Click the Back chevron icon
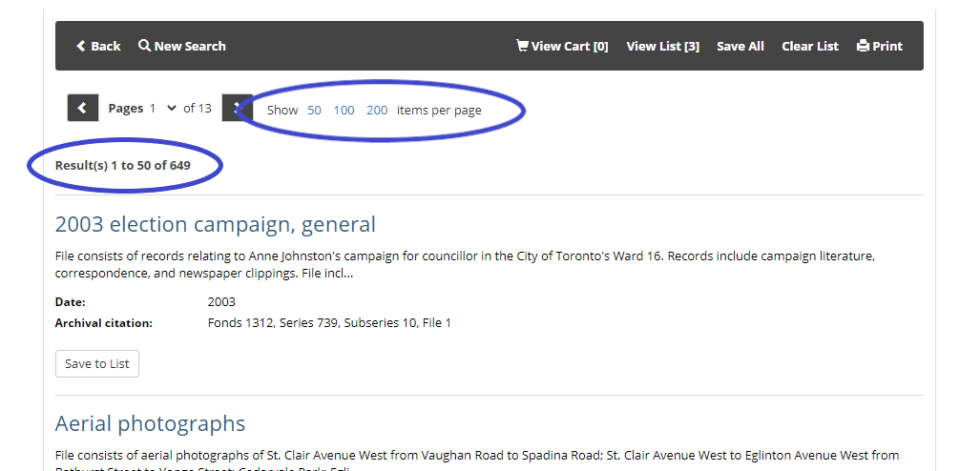Viewport: 980px width, 471px height. [81, 46]
